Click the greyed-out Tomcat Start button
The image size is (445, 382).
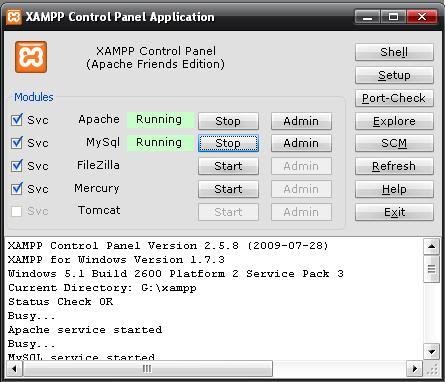[228, 212]
